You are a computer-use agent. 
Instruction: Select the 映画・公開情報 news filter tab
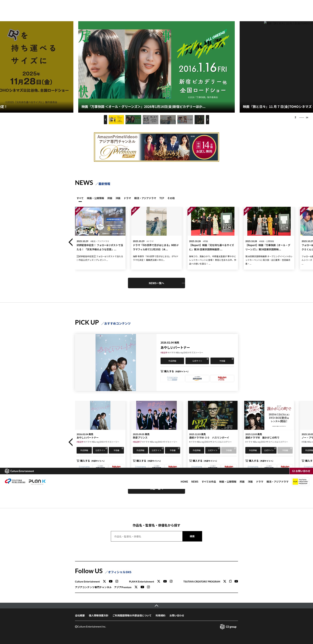point(95,198)
